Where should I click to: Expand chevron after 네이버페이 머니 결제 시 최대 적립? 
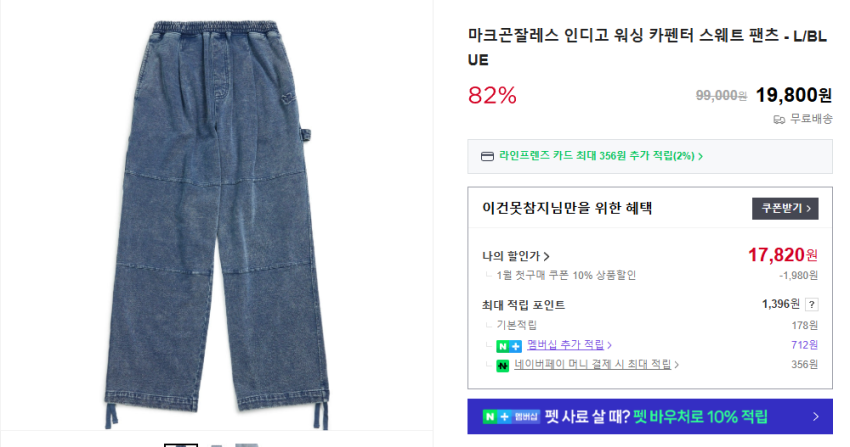click(677, 365)
